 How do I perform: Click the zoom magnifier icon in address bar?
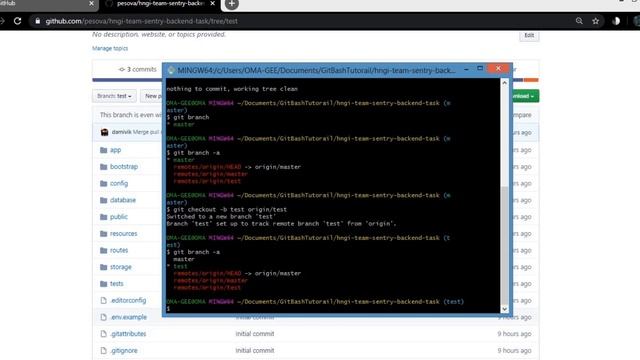[x=579, y=21]
